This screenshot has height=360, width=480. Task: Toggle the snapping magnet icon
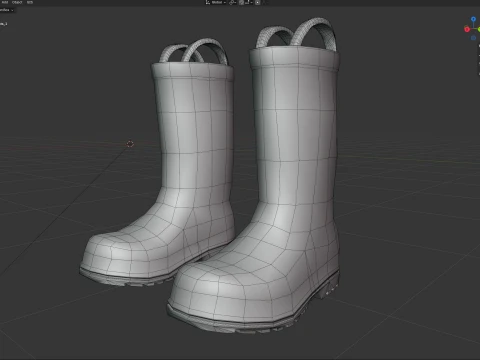click(241, 2)
